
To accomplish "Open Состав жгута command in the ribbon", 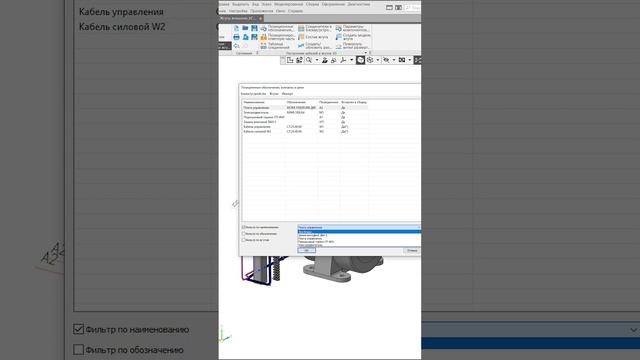I will (313, 37).
